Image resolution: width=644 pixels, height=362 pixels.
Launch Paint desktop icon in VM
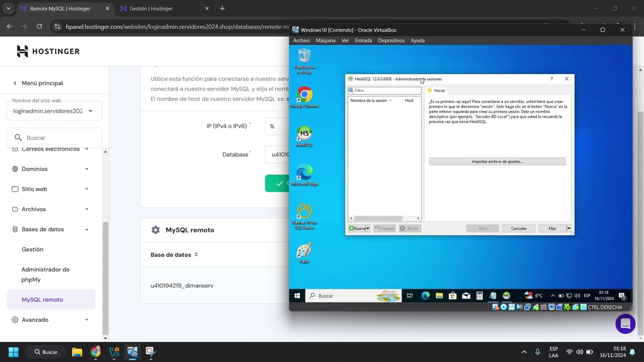coord(304,253)
